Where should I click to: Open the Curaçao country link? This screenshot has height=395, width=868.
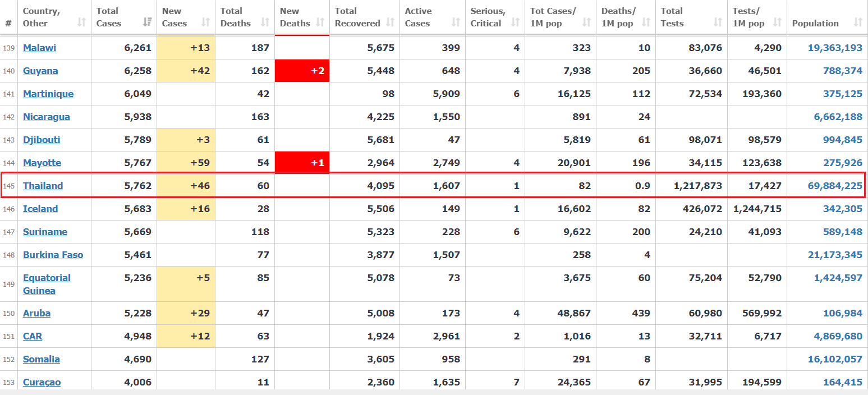[x=42, y=382]
